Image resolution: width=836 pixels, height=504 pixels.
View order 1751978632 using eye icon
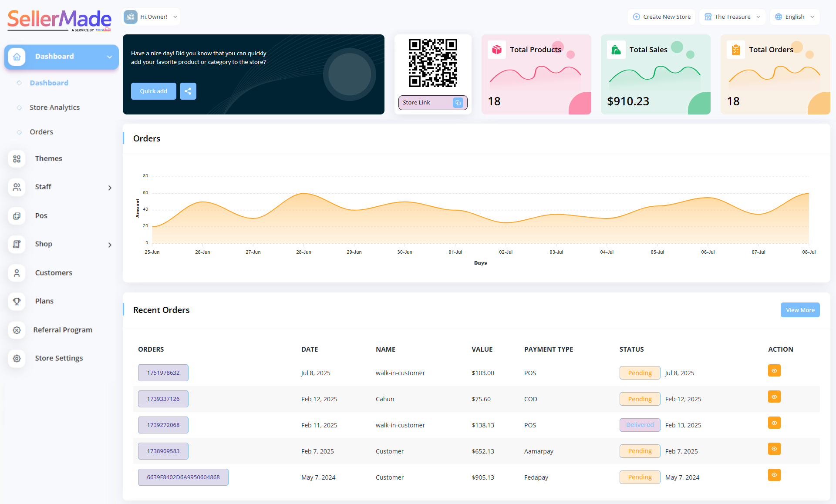774,371
